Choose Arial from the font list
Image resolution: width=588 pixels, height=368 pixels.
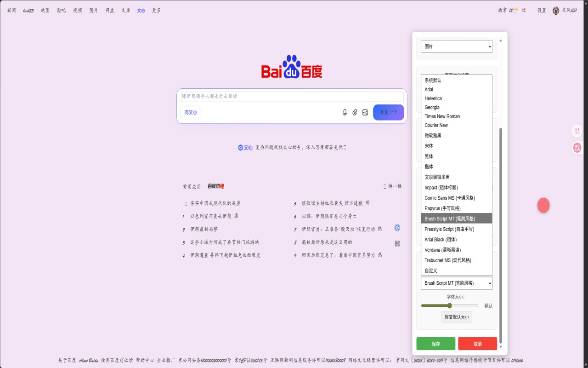pyautogui.click(x=457, y=90)
